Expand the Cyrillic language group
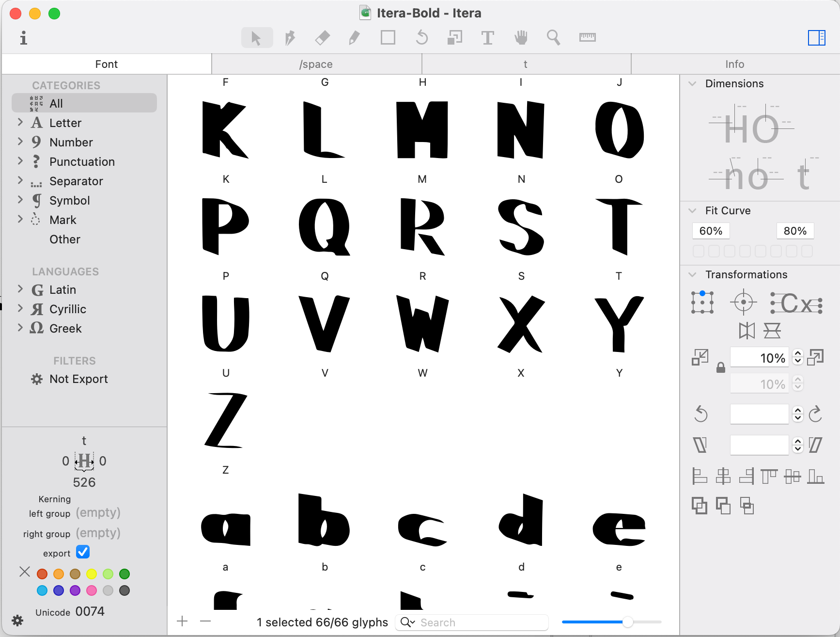This screenshot has height=637, width=840. tap(20, 309)
